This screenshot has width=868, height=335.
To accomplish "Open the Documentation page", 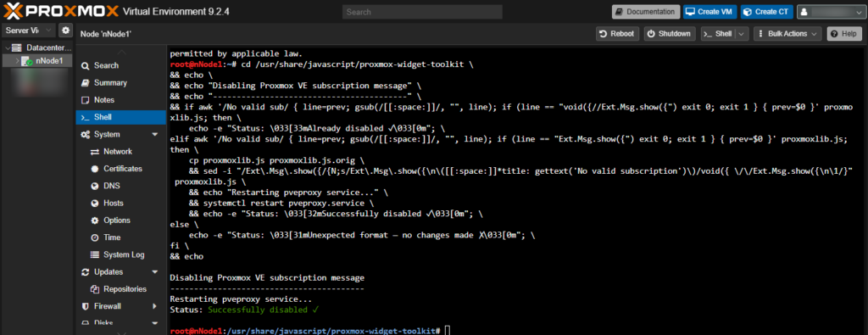I will pos(645,12).
